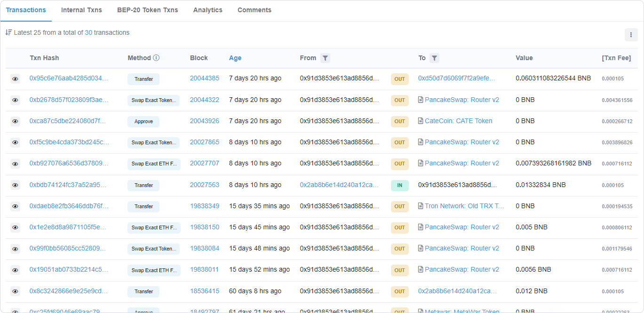Preview transaction 0xf5c9be4cda373bd245c with eye icon
Image resolution: width=644 pixels, height=313 pixels.
(16, 142)
